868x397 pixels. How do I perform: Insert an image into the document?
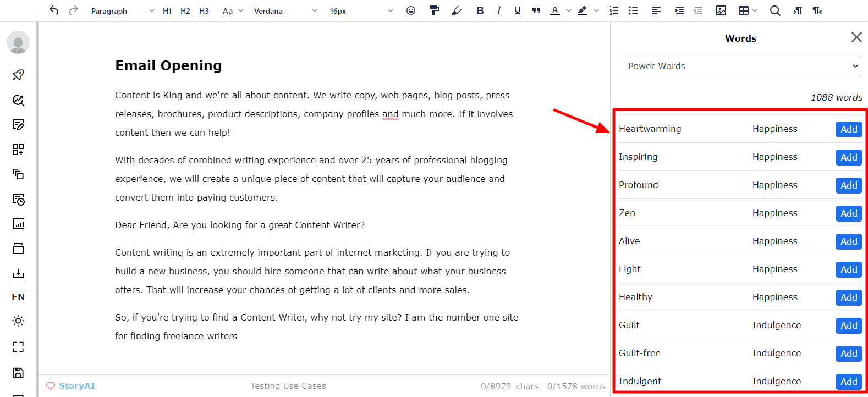721,10
